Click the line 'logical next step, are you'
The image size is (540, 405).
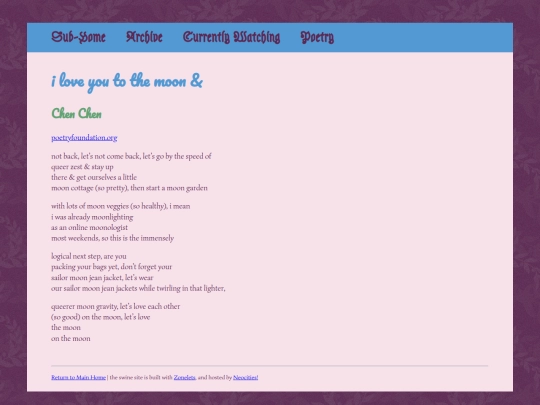point(89,257)
